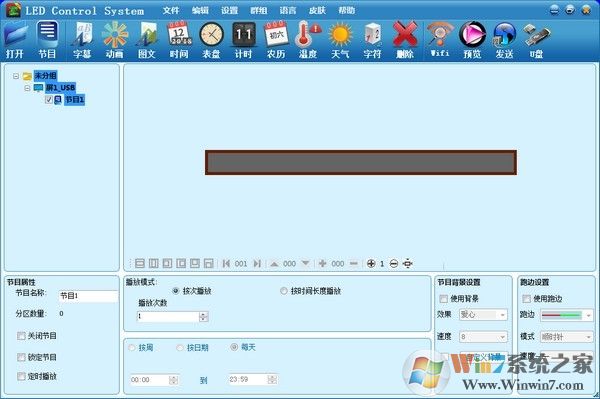Click the 播放次数 spinner arrows
Screen dimensions: 600x399
click(204, 316)
